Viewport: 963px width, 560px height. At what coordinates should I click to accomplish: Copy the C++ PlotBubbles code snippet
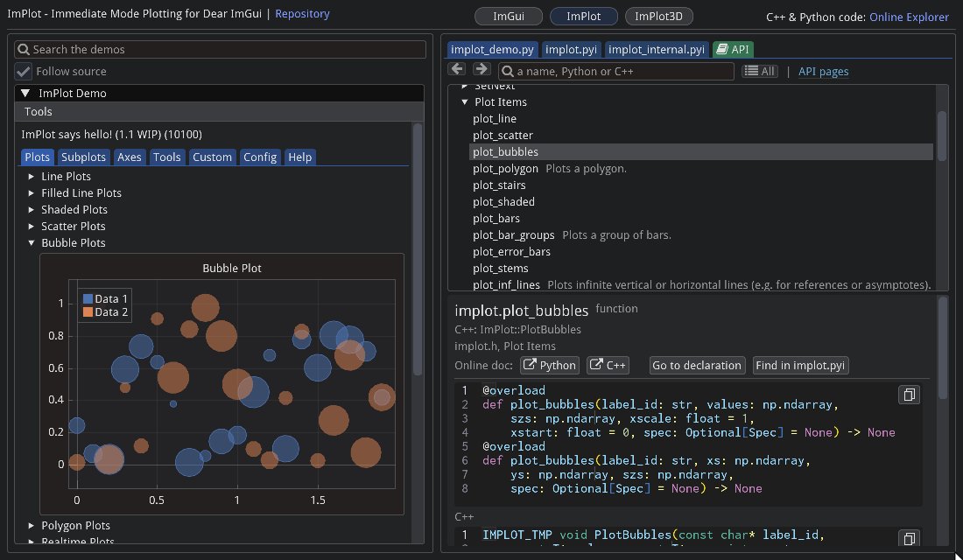(x=909, y=538)
